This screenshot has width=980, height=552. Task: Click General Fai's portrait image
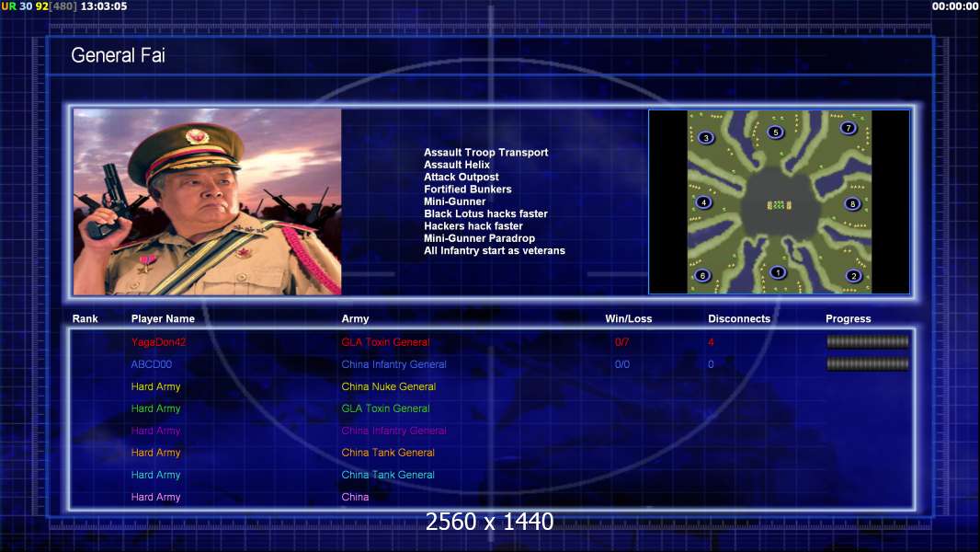point(208,201)
